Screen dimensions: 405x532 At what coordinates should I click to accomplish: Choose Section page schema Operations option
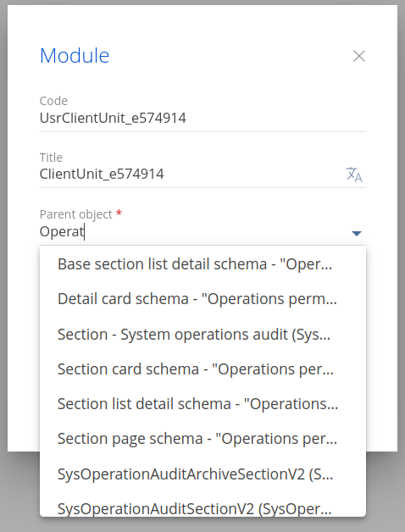(x=203, y=439)
